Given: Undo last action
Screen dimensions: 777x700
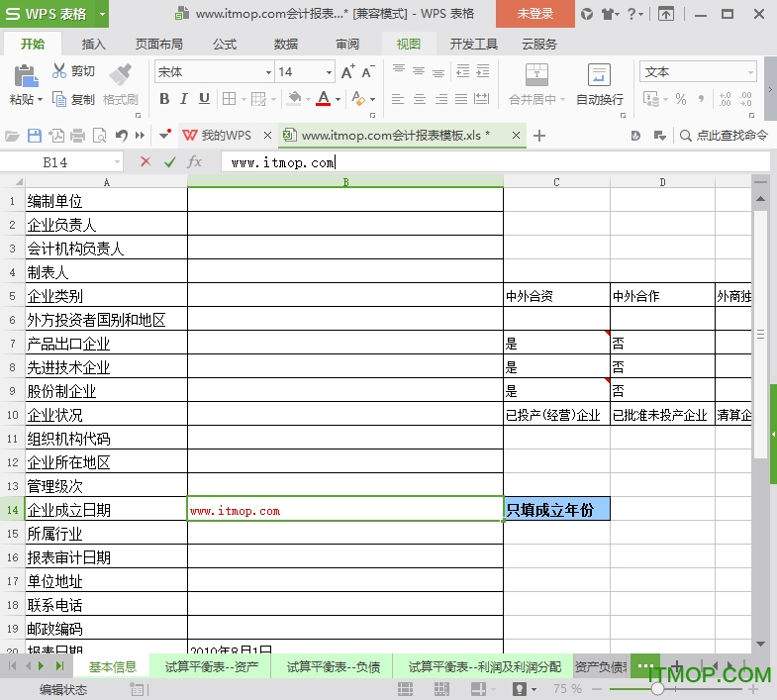Looking at the screenshot, I should click(x=122, y=136).
